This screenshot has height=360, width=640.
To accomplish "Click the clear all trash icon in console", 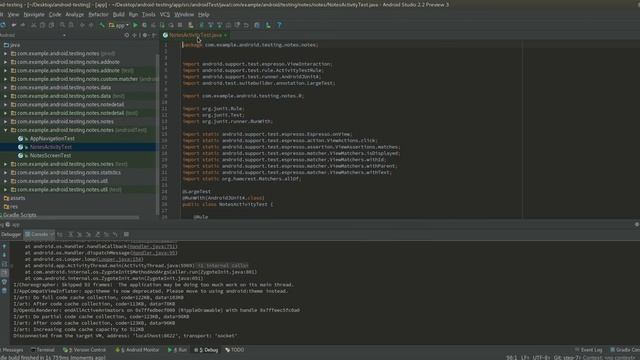I will pyautogui.click(x=4, y=291).
